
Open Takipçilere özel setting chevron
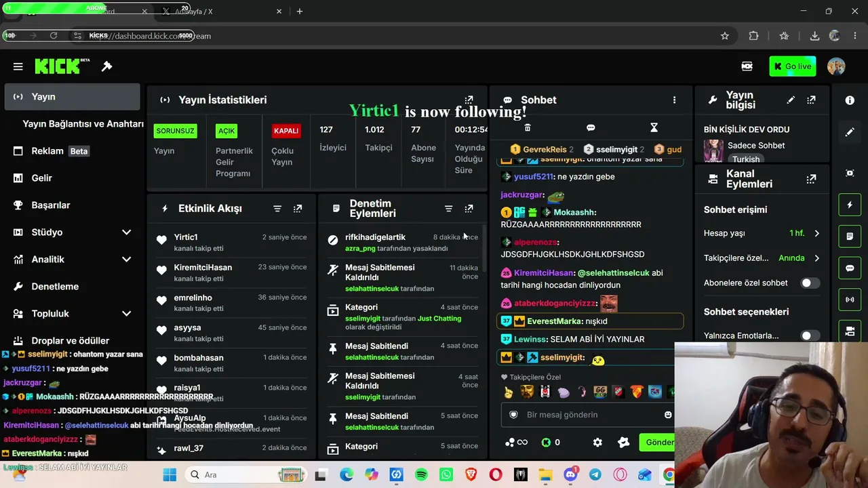point(816,258)
